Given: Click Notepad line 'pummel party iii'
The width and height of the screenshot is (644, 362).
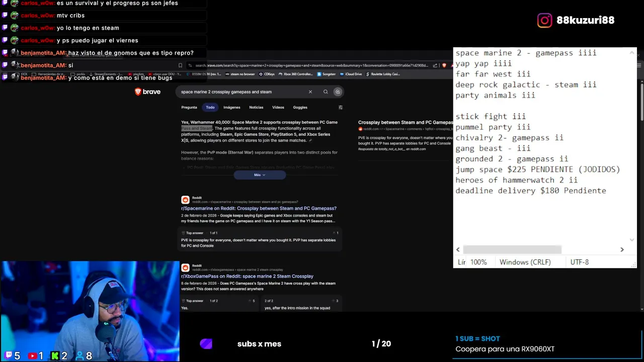Looking at the screenshot, I should coord(493,127).
